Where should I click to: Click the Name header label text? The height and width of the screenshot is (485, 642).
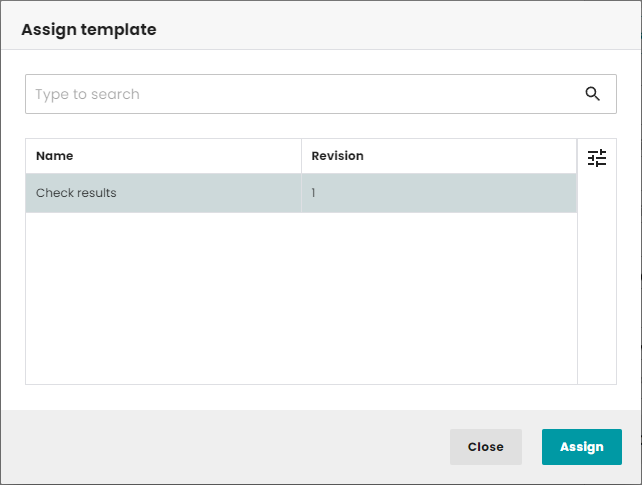point(54,156)
